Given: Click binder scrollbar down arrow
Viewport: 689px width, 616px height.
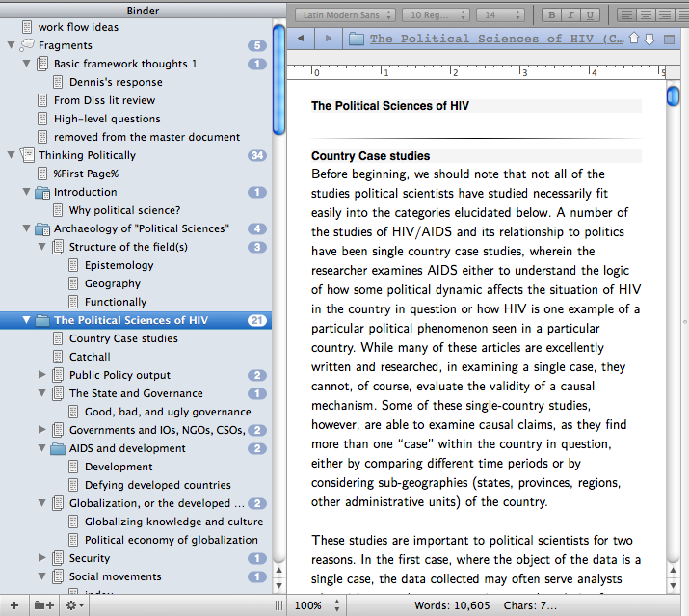Looking at the screenshot, I should point(278,586).
